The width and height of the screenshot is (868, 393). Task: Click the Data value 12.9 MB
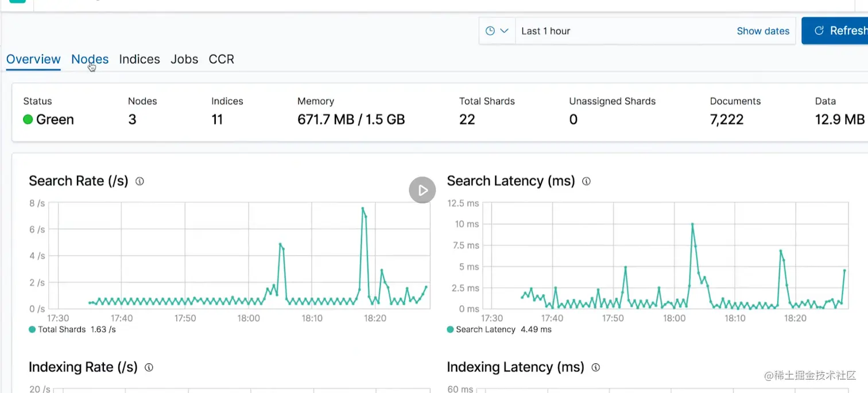click(840, 120)
